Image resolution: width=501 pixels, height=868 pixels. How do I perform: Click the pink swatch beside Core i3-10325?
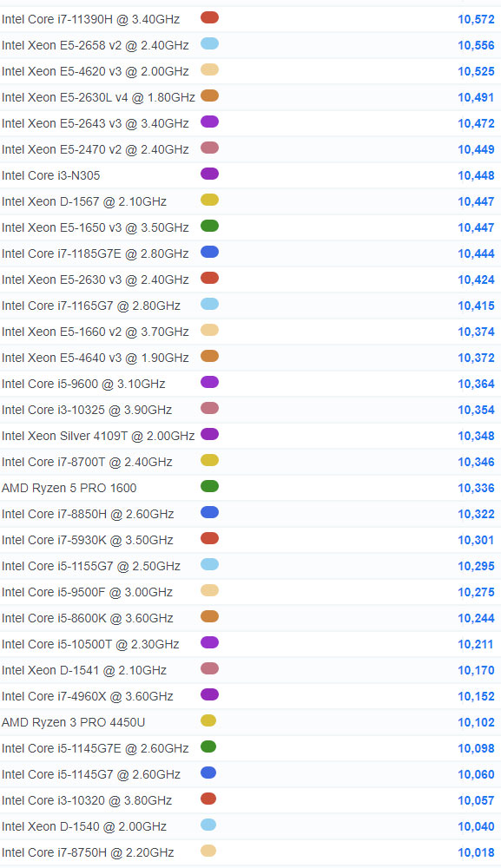209,408
